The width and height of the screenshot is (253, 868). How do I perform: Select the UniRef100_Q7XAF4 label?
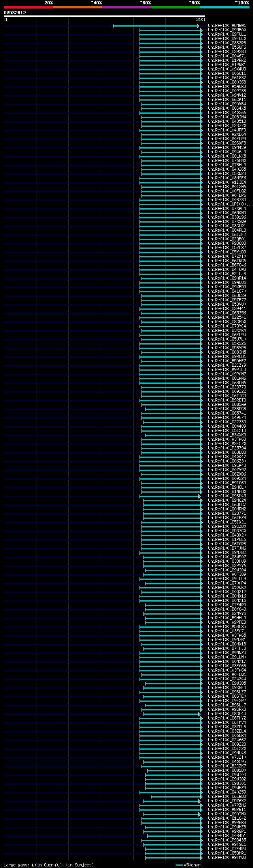pos(227,209)
